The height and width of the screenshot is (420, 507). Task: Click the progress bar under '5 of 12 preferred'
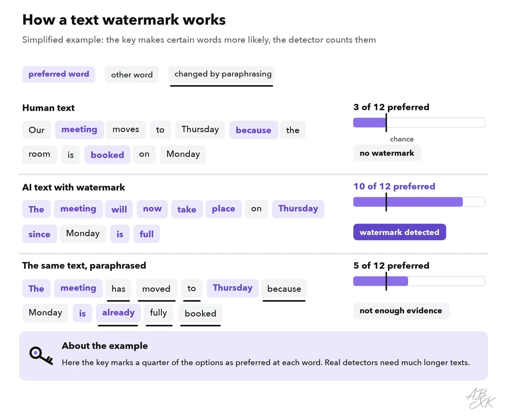[x=419, y=281]
